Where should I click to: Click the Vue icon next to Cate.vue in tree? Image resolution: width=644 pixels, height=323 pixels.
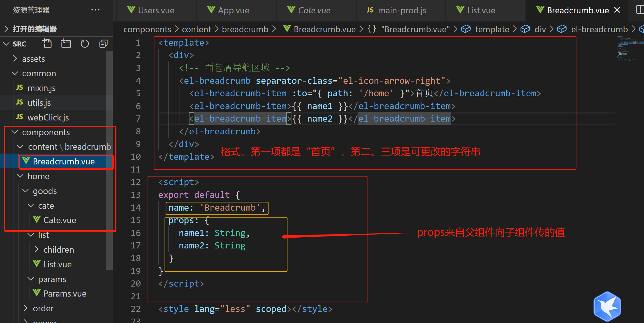[x=37, y=220]
